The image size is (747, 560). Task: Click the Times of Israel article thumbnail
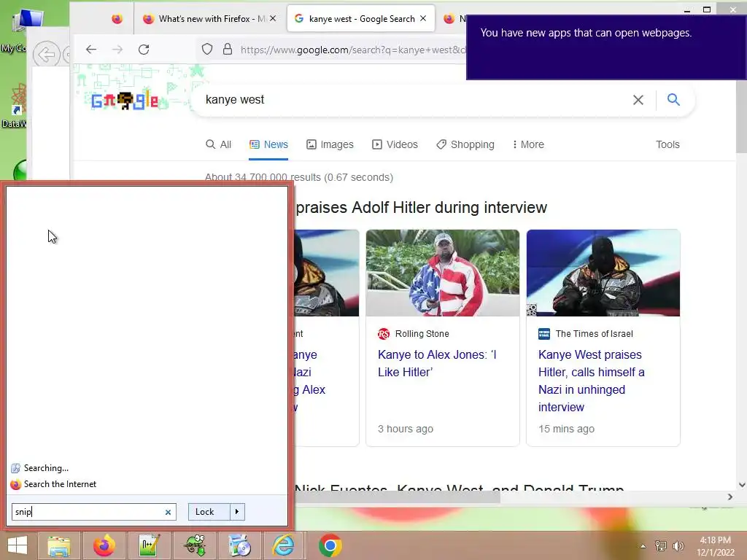pyautogui.click(x=603, y=273)
